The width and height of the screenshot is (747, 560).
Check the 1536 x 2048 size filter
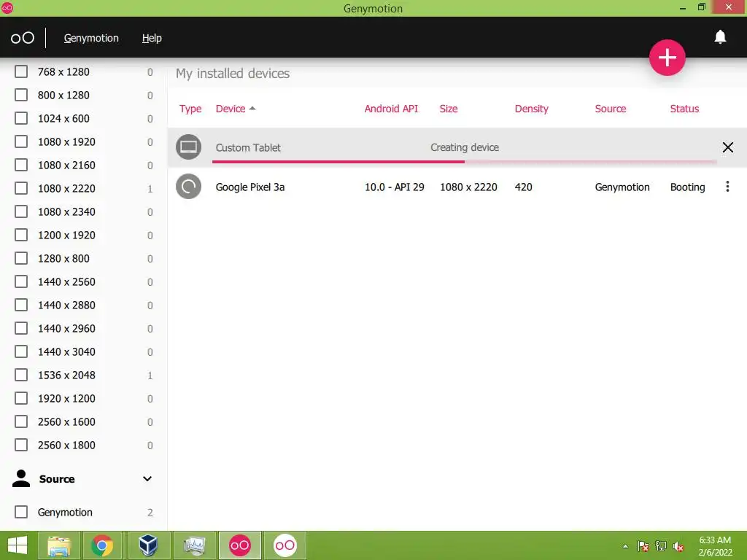[x=21, y=375]
